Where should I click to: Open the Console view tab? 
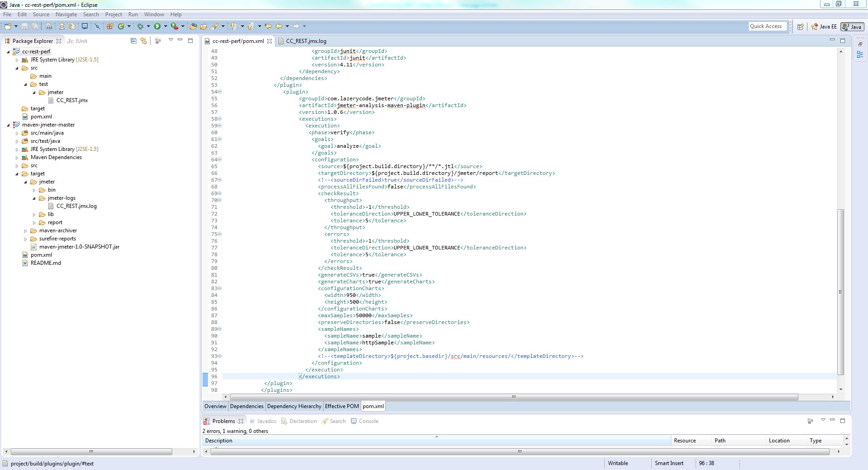(x=364, y=421)
